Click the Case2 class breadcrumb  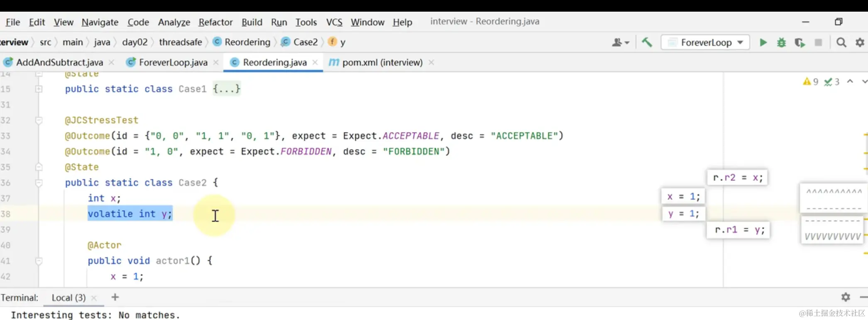299,42
